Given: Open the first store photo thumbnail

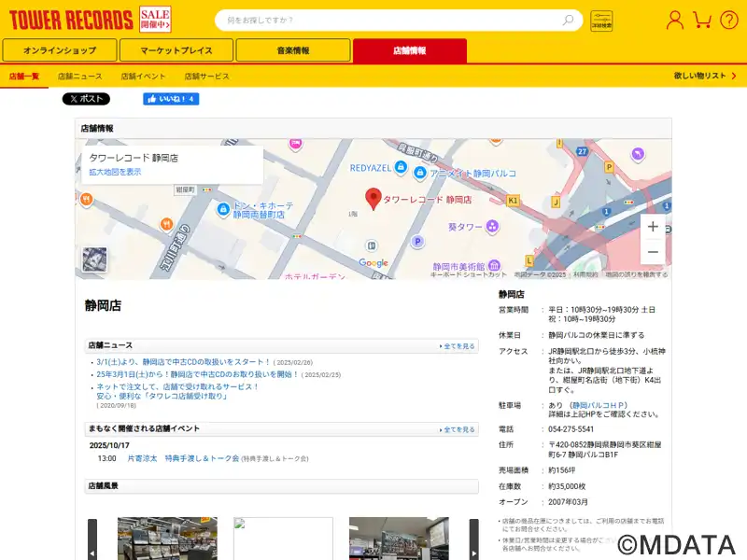Looking at the screenshot, I should 167,539.
